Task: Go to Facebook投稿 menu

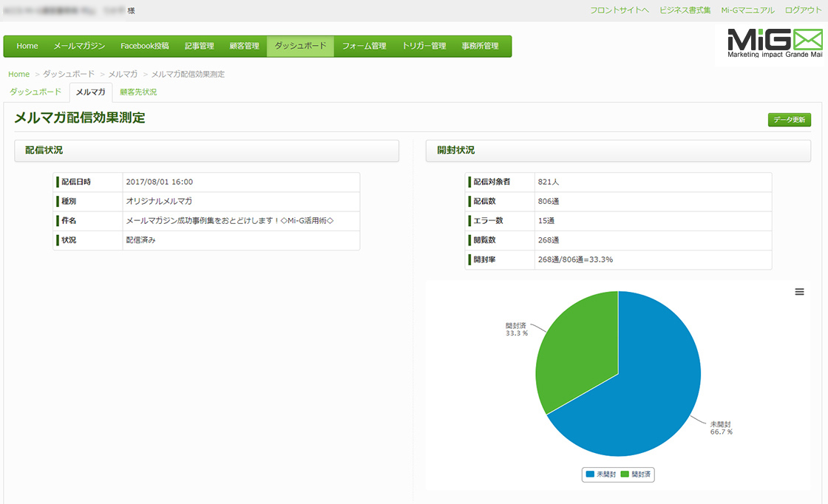Action: point(145,46)
